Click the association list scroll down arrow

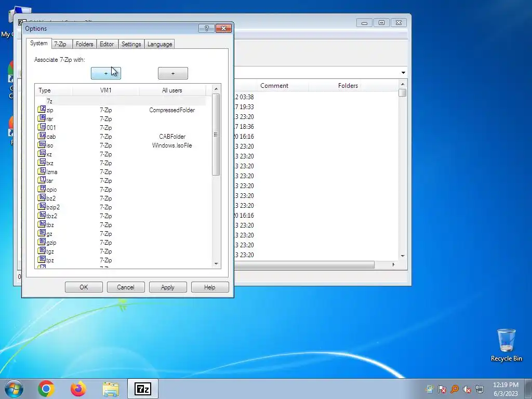pyautogui.click(x=216, y=263)
